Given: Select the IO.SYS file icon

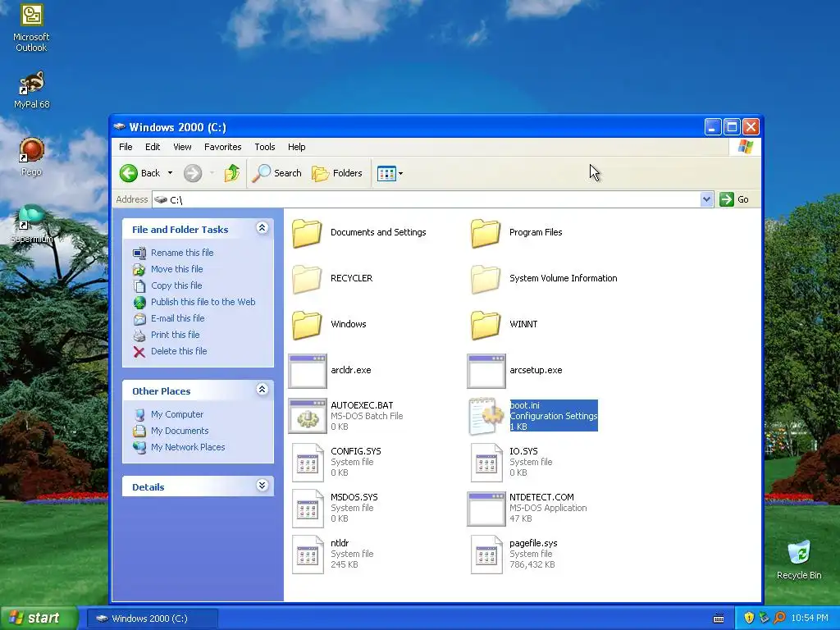Looking at the screenshot, I should pos(486,463).
